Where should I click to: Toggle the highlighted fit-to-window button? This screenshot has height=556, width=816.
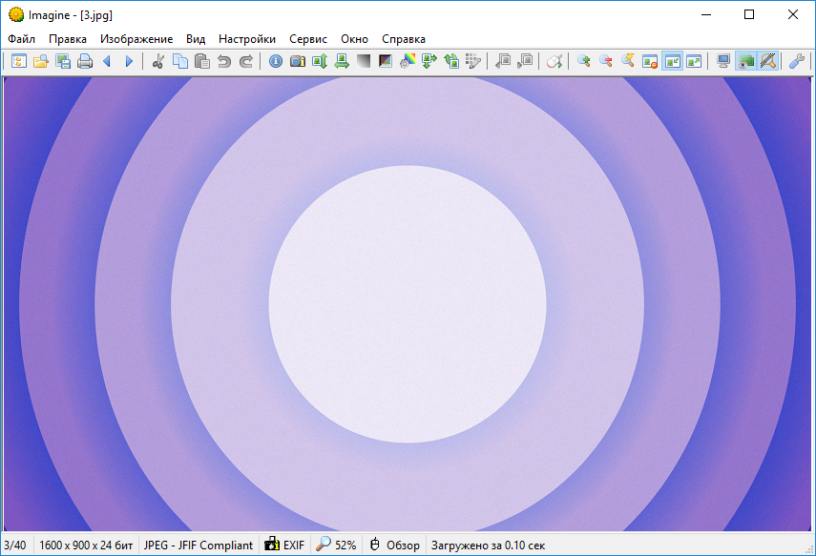pyautogui.click(x=672, y=62)
